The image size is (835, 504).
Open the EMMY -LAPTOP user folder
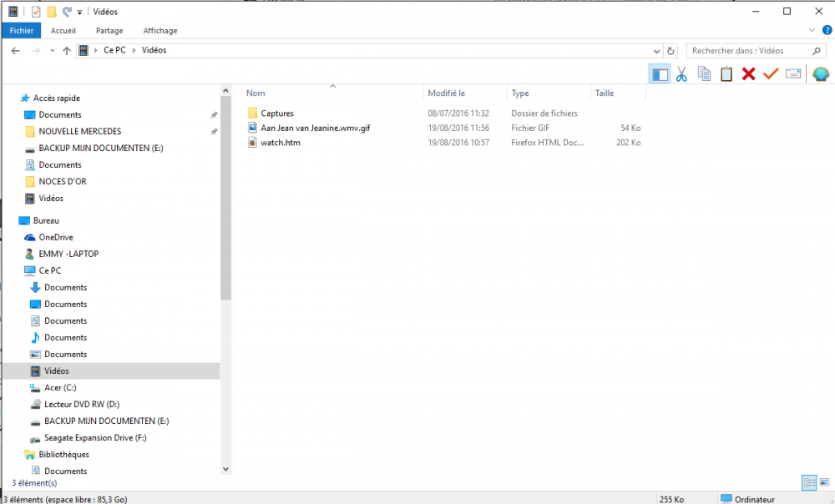tap(68, 254)
